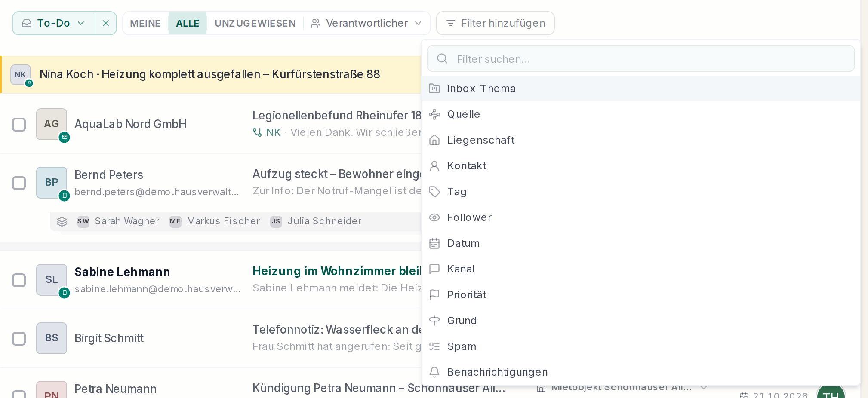Click the filter lines icon in Filter hinzufügen
868x398 pixels.
(450, 23)
